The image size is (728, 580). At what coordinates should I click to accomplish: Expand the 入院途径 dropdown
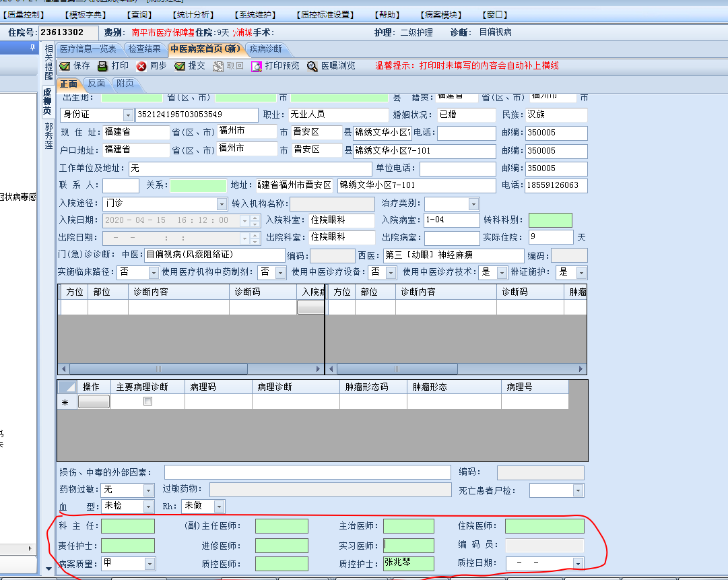[222, 204]
